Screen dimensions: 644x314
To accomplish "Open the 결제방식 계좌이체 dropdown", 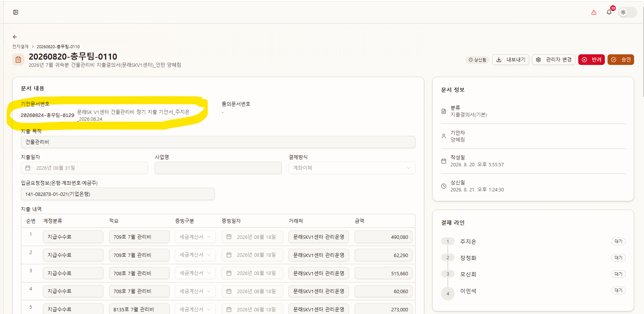I will [x=352, y=168].
